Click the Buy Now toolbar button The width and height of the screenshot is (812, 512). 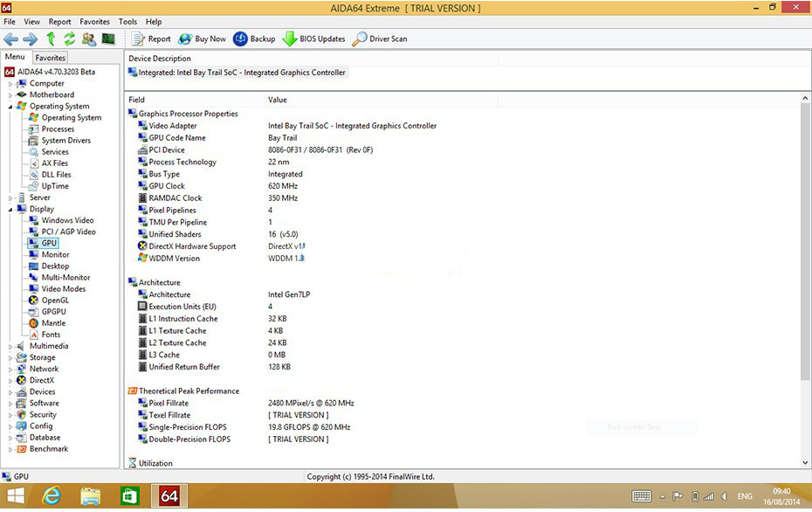[x=202, y=38]
